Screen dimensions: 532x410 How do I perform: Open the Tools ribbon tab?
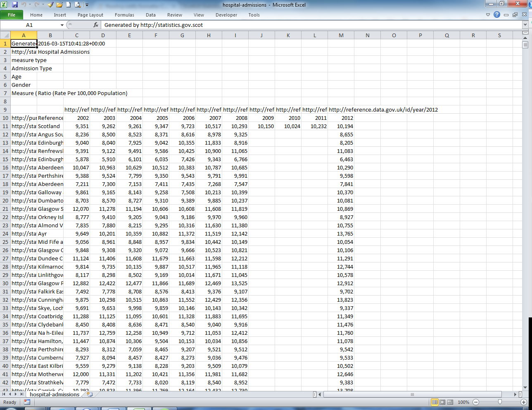254,15
